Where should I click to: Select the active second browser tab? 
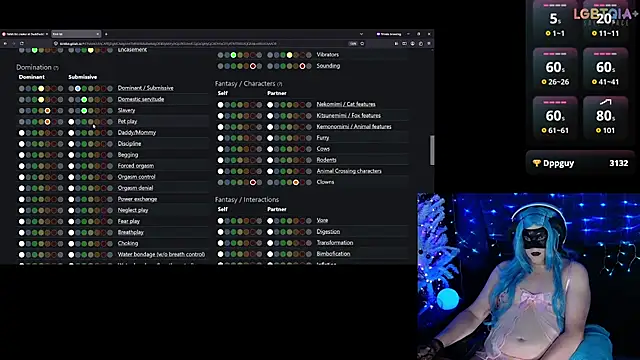(x=76, y=34)
